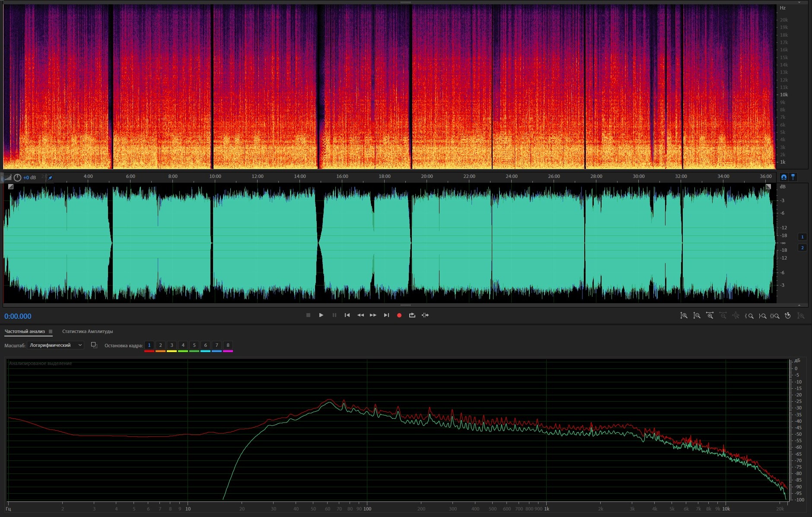Click the scan selection icon beside Масштаб

click(x=94, y=345)
